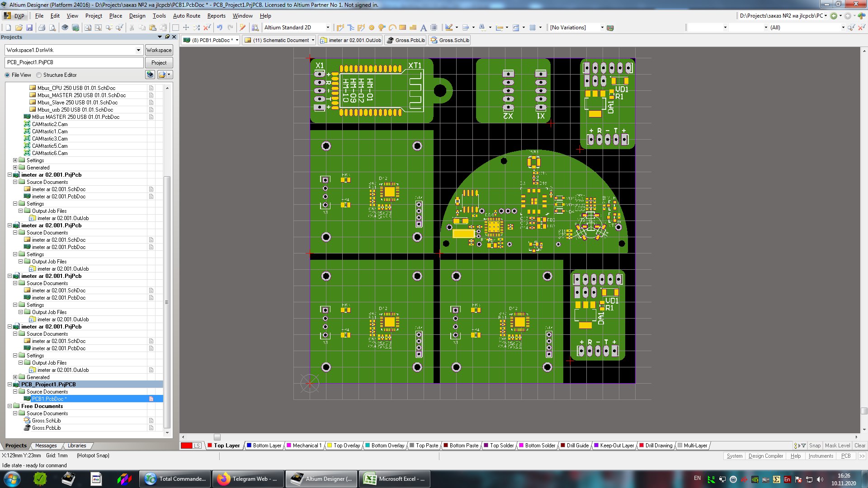868x488 pixels.
Task: Save the current PCB document
Action: (x=29, y=28)
